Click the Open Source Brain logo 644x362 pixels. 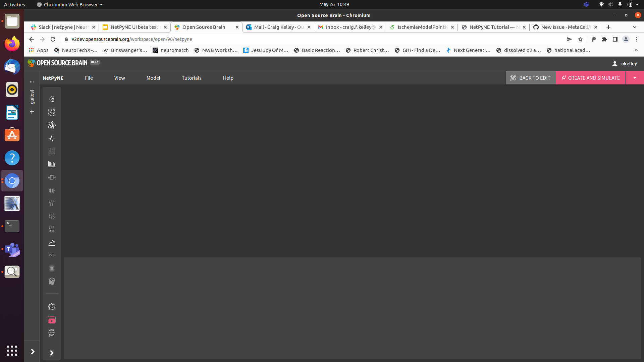click(x=57, y=63)
